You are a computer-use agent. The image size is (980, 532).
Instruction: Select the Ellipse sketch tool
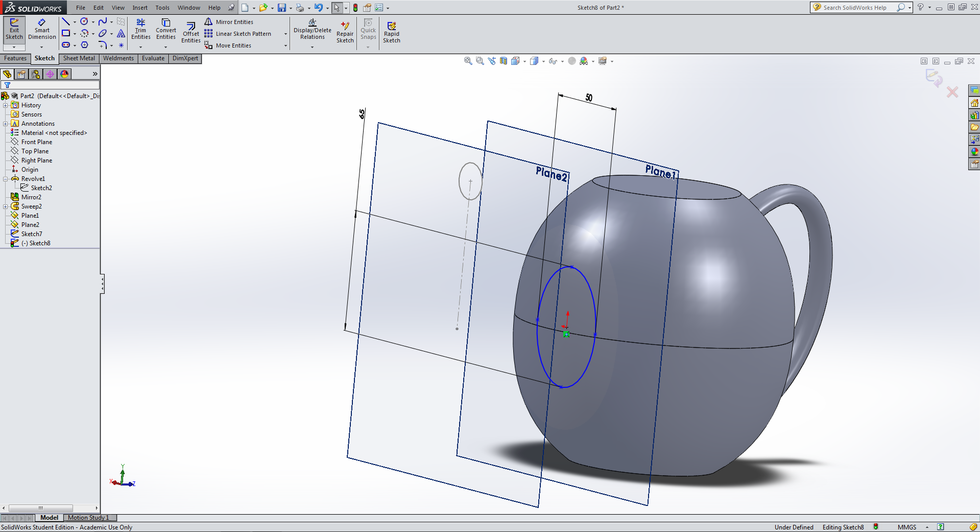(x=103, y=33)
